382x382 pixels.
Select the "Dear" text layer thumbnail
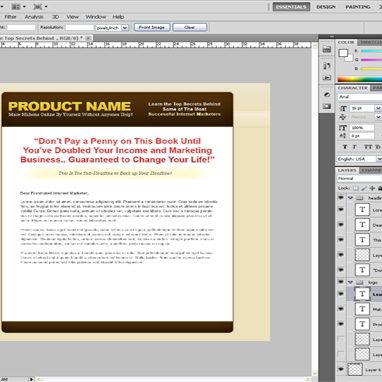(362, 225)
